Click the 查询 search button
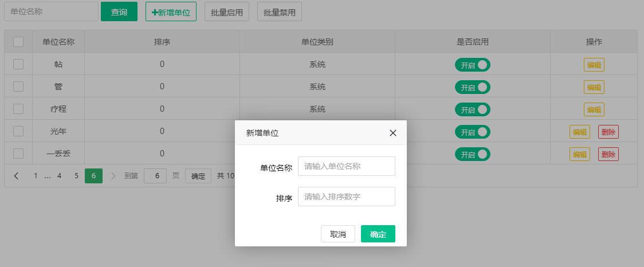Viewport: 644px width, 267px height. 119,12
